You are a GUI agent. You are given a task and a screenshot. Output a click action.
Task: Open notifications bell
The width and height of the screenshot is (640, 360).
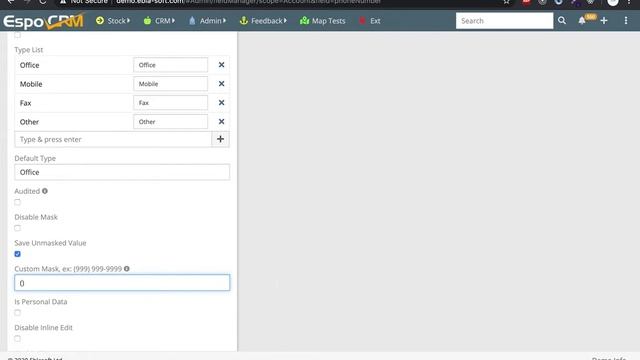(x=582, y=21)
